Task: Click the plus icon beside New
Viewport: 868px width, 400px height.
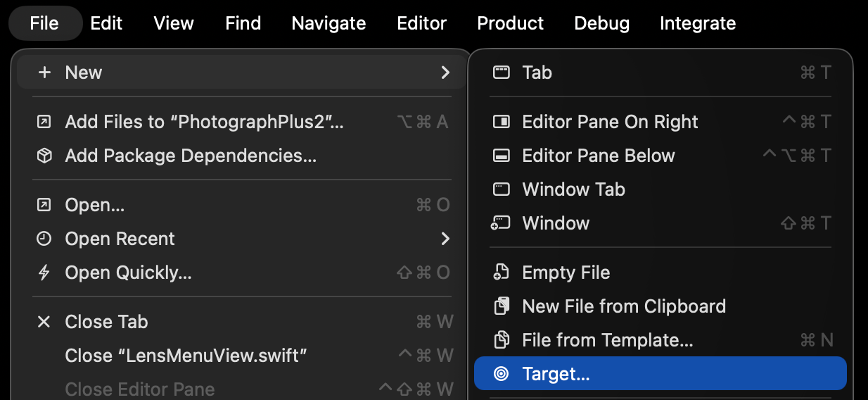Action: 44,73
